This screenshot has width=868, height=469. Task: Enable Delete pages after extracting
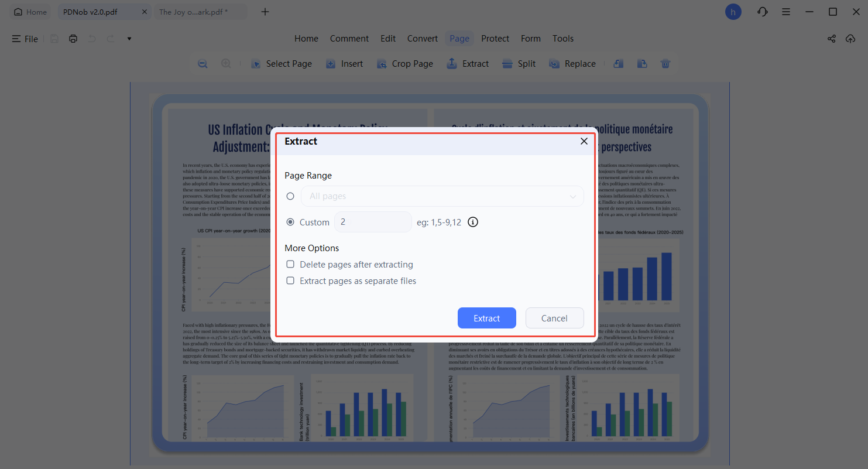pyautogui.click(x=290, y=264)
